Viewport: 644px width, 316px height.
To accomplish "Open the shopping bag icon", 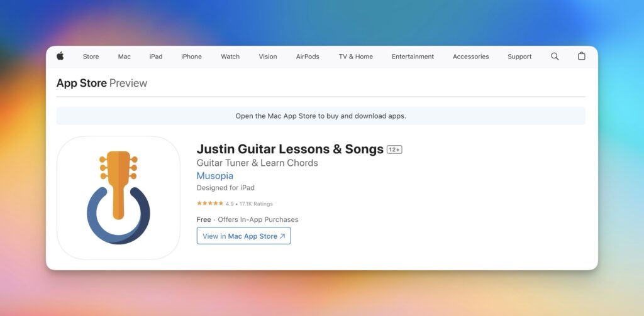I will tap(582, 57).
